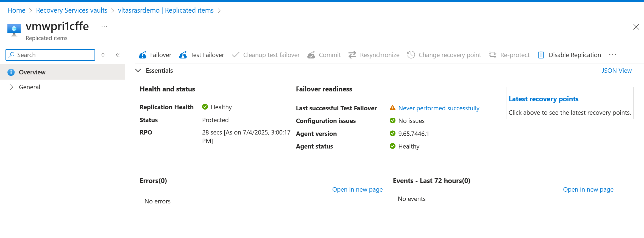Toggle expand/collapse all sidebar items

103,55
